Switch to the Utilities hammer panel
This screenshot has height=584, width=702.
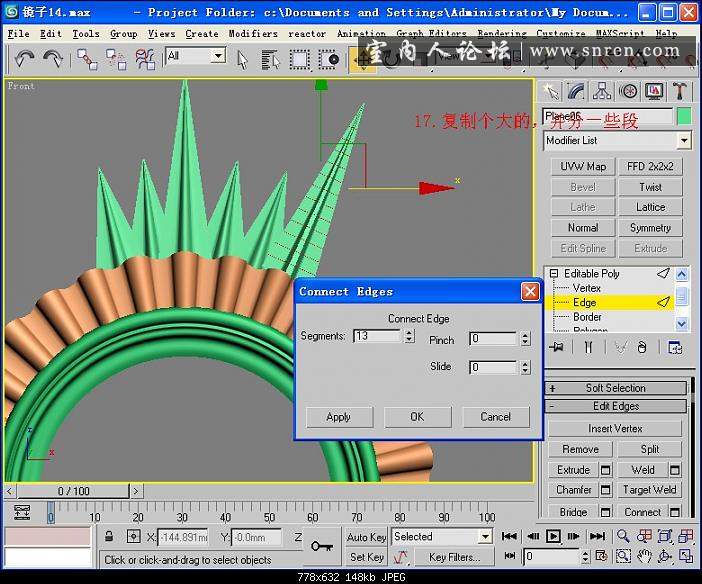tap(680, 92)
